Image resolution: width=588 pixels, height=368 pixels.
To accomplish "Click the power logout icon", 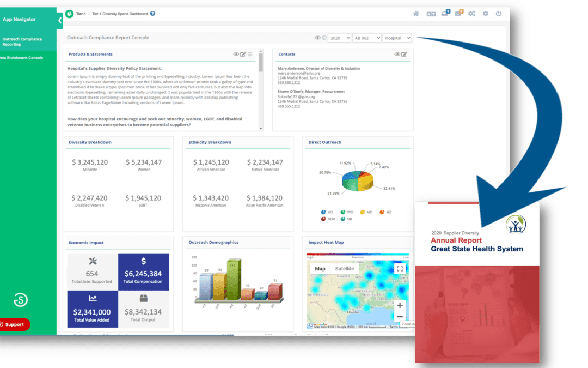I will point(498,14).
